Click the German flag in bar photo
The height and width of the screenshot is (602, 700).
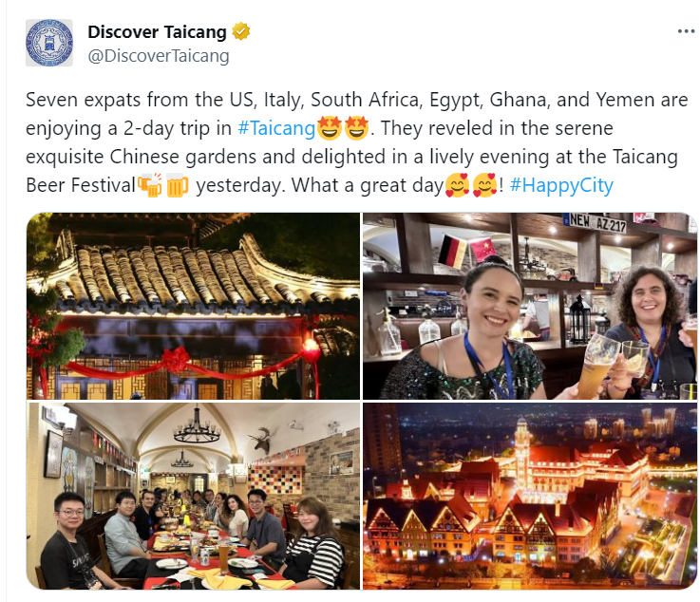[452, 252]
